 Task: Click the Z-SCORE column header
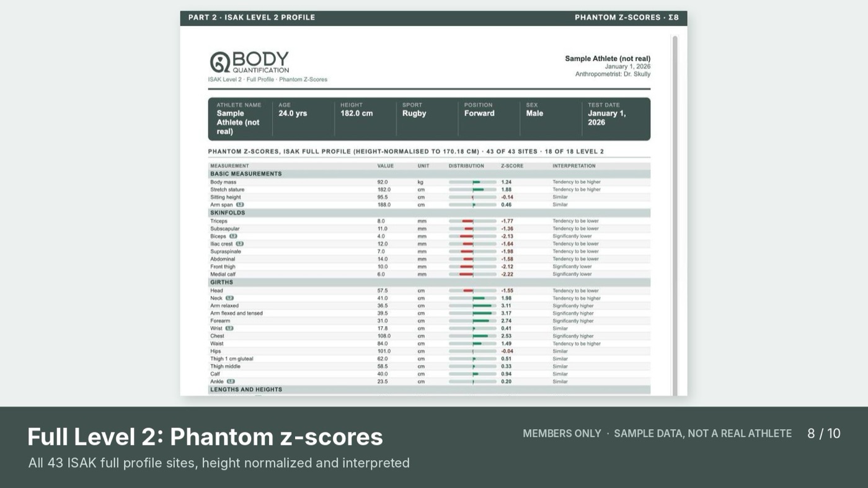click(x=512, y=166)
